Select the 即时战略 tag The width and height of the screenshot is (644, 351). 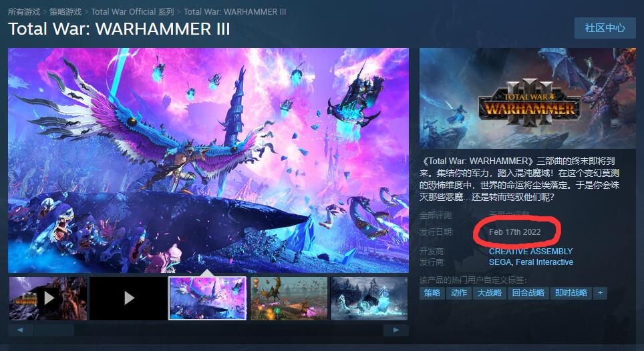[571, 293]
